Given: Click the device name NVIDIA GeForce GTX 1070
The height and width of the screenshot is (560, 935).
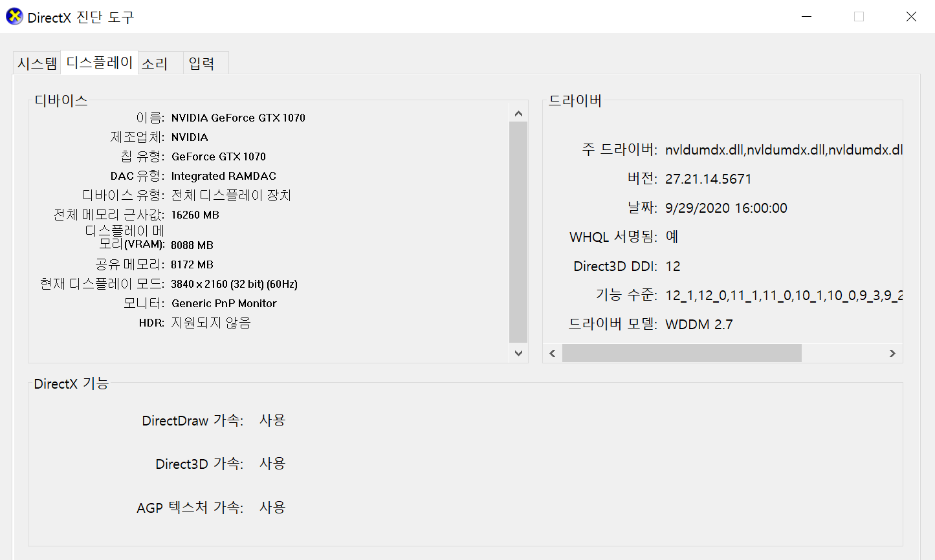Looking at the screenshot, I should [238, 118].
